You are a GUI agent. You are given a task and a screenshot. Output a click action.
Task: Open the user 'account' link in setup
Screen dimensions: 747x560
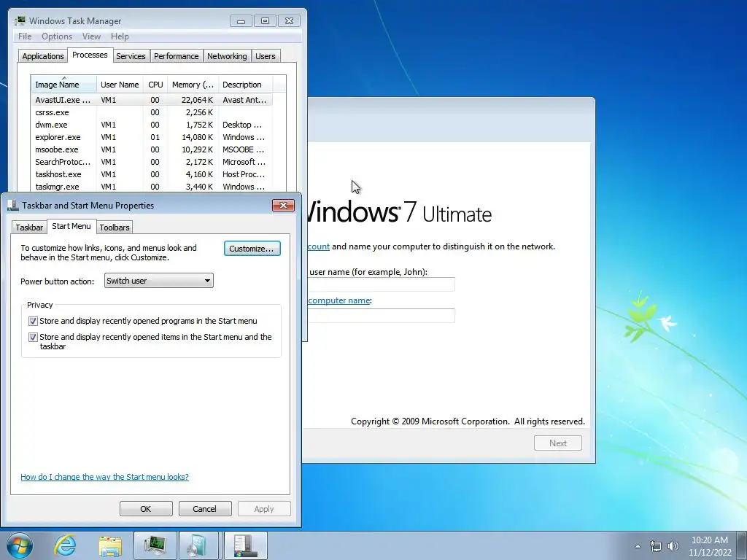tap(318, 246)
